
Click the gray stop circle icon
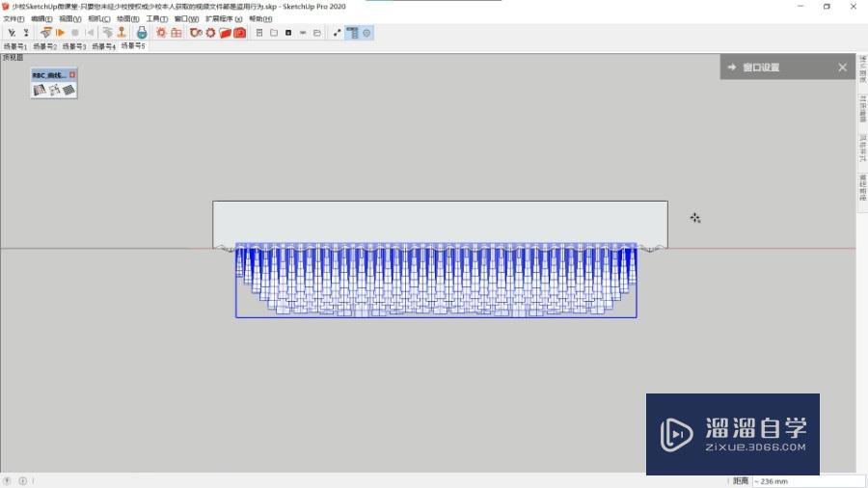[75, 33]
